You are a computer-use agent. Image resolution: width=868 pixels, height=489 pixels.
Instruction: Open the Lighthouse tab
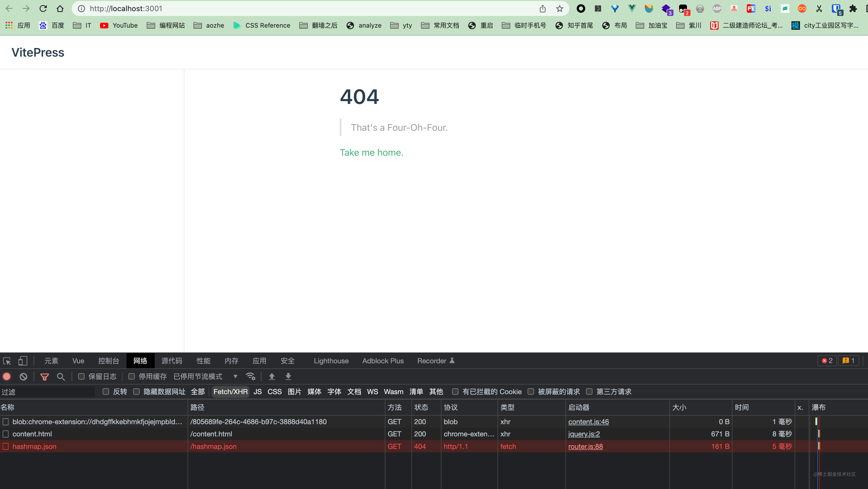(331, 361)
